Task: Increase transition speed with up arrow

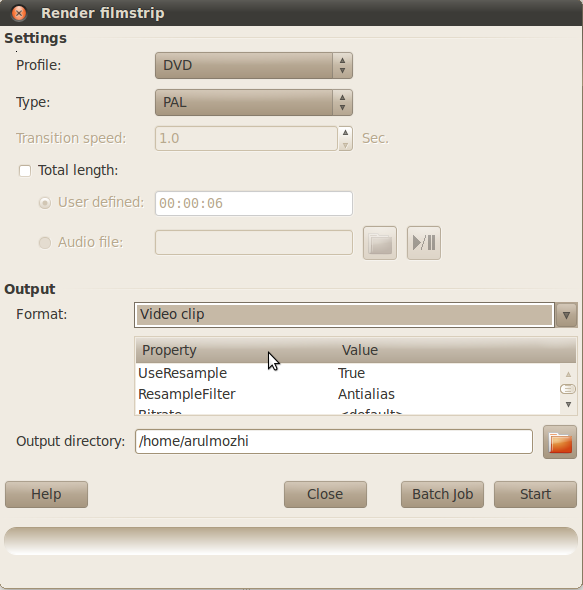Action: (346, 133)
